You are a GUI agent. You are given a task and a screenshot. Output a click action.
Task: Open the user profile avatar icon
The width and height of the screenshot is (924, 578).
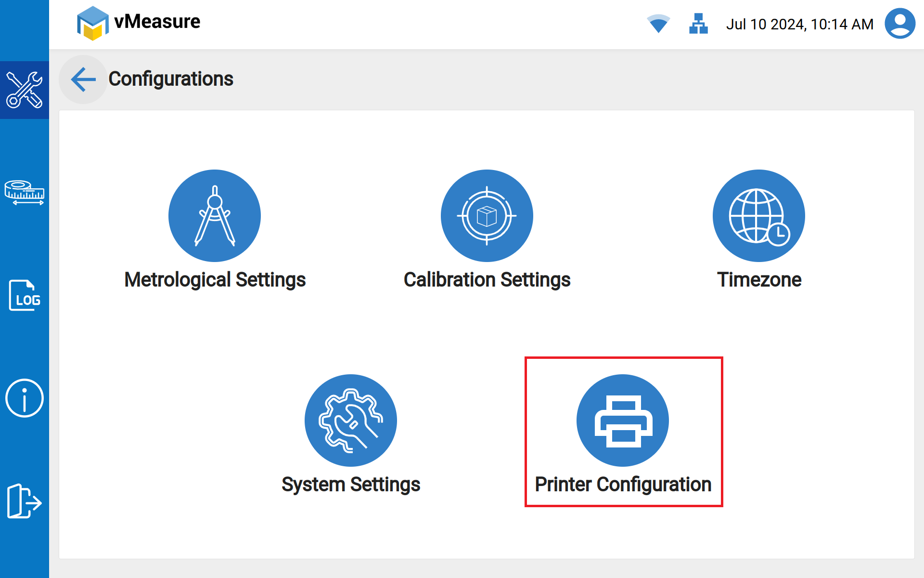[x=899, y=24]
